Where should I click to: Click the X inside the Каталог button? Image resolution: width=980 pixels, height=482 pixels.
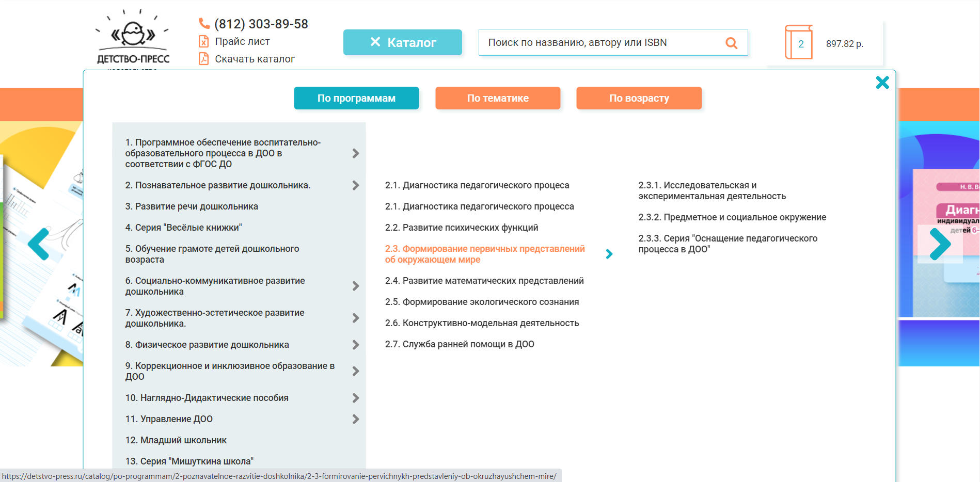[375, 42]
